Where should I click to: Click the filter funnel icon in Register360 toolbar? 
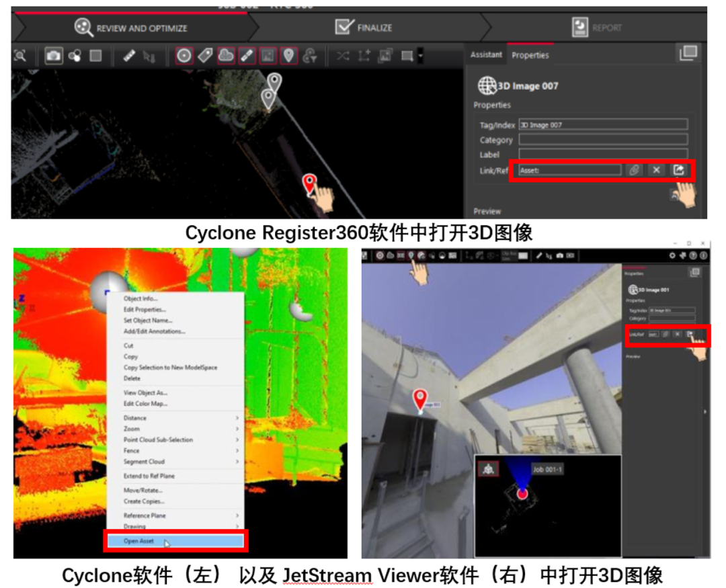click(x=310, y=56)
